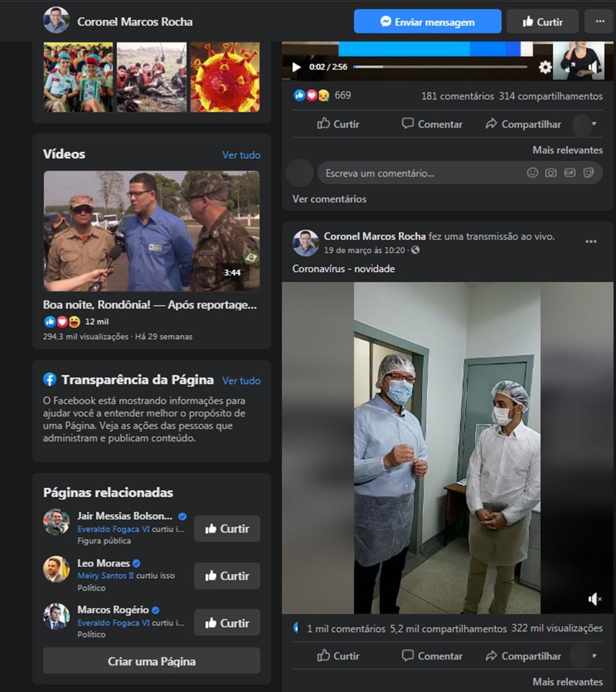Open profile switcher arrow beside Compartilhar
The image size is (616, 692).
(x=594, y=124)
